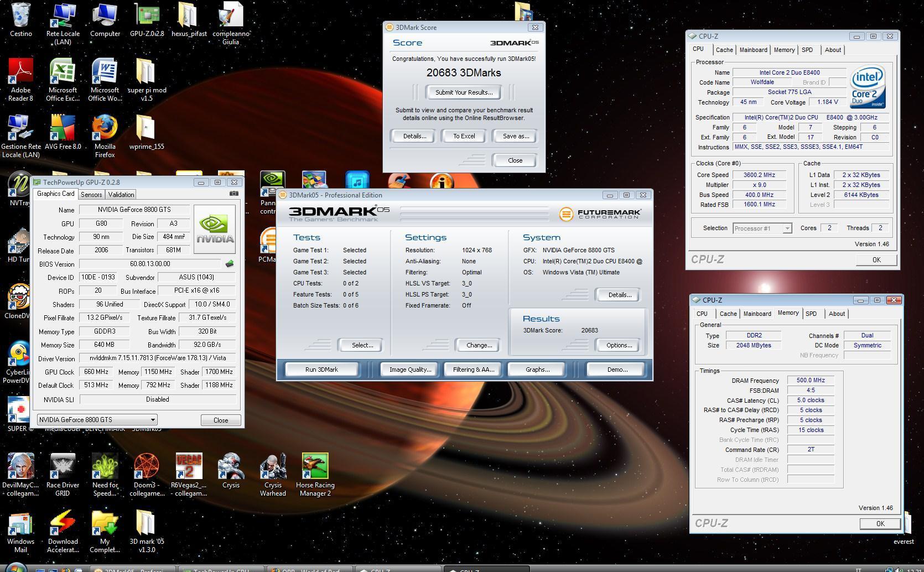924x572 pixels.
Task: Click the BIOS Version field 60.80.13.00.00
Action: tap(150, 264)
